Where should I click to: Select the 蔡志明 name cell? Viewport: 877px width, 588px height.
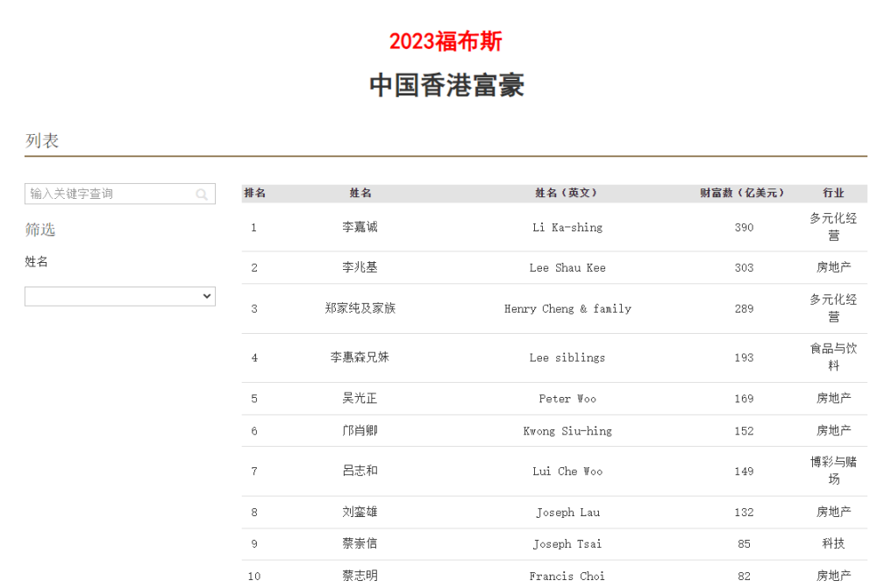[360, 576]
